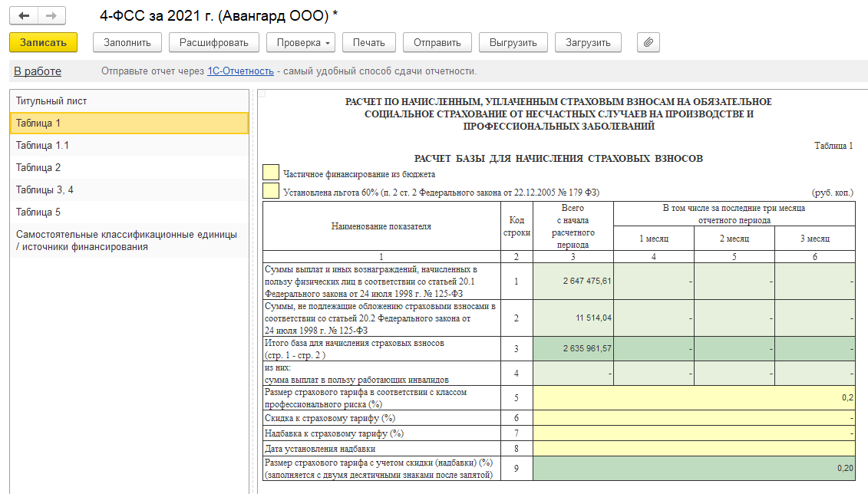The width and height of the screenshot is (868, 494).
Task: Click the paperclip attachments icon
Action: (x=648, y=43)
